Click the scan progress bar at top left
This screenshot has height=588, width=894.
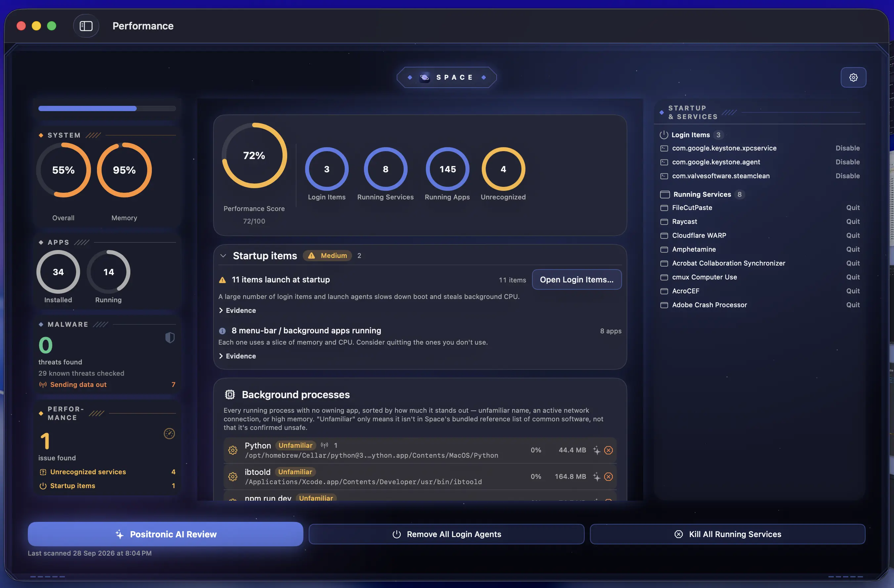[107, 108]
